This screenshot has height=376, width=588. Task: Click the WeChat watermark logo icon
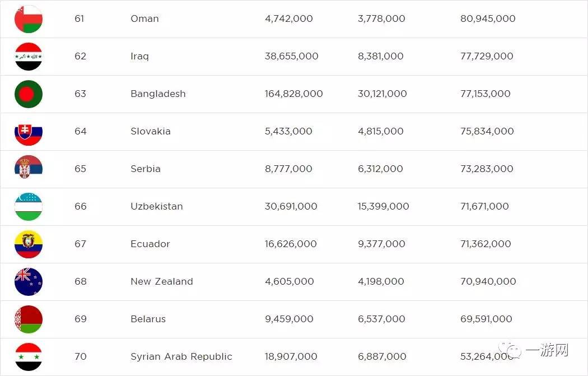[x=511, y=351]
